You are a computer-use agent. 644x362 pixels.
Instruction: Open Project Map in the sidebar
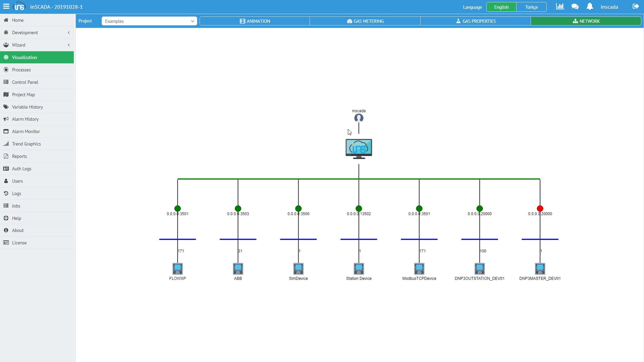37,95
